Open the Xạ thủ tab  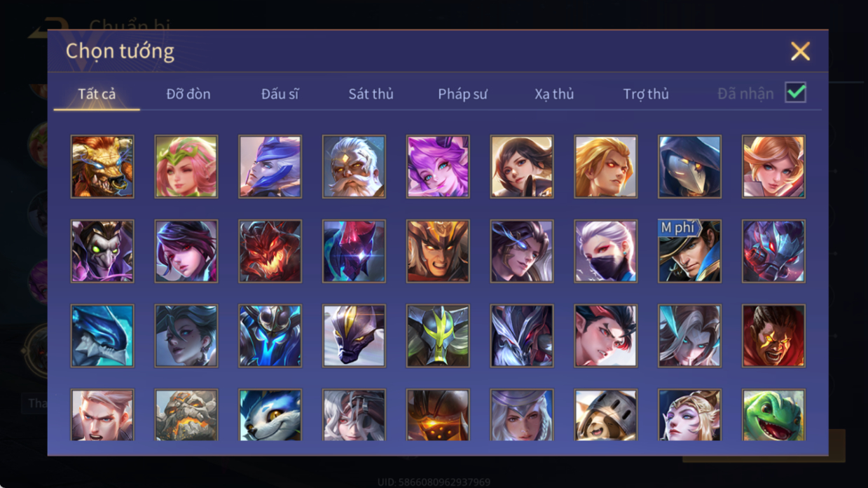(554, 94)
